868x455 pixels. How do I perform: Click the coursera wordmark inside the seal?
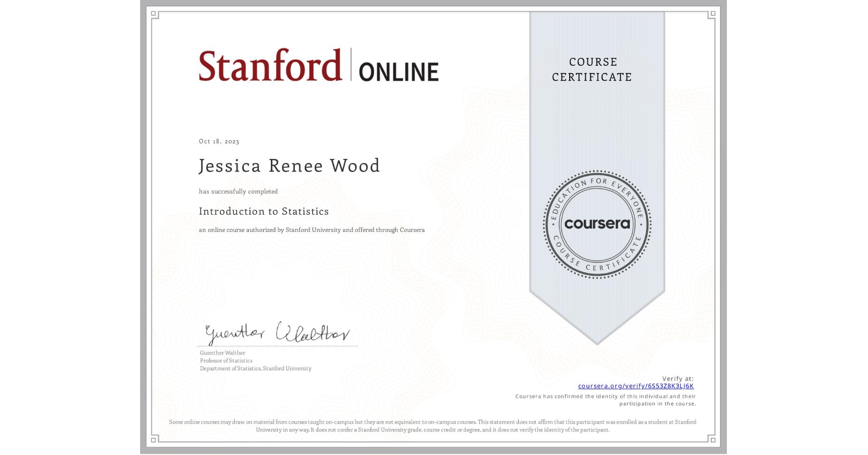point(597,224)
